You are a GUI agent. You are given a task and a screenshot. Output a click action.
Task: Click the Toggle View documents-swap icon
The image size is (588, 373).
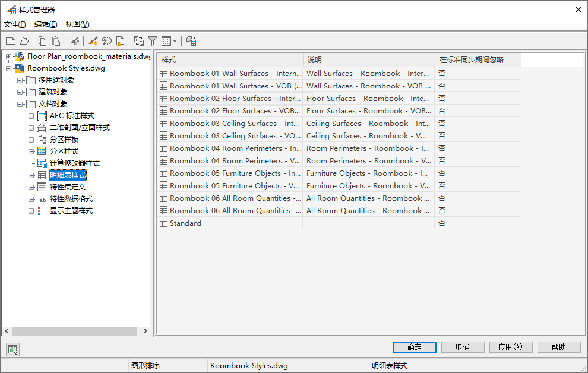click(x=139, y=41)
